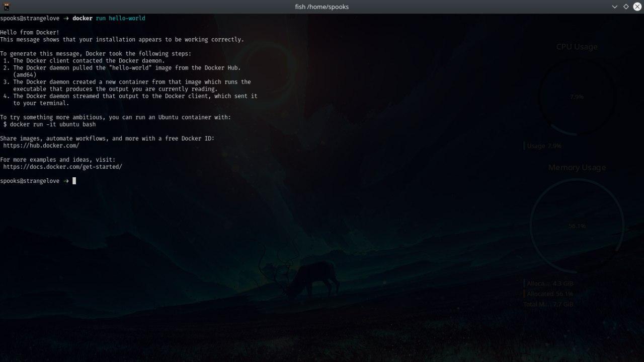Select the CPU Usage widget heading
644x362 pixels.
(577, 47)
